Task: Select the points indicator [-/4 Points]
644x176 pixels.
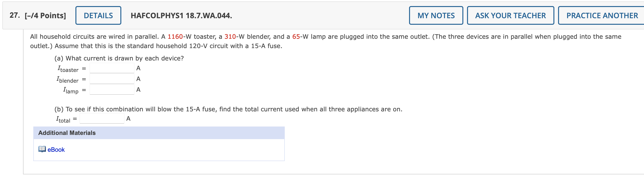Action: pos(45,15)
